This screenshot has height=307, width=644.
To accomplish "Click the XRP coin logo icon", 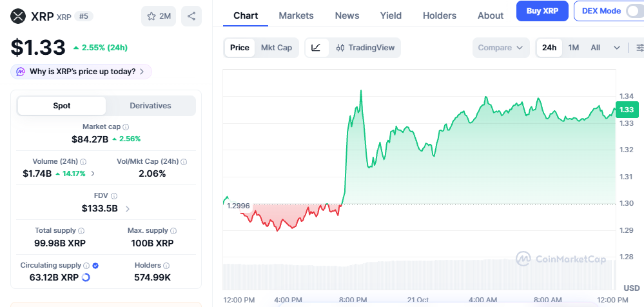I will 17,16.
